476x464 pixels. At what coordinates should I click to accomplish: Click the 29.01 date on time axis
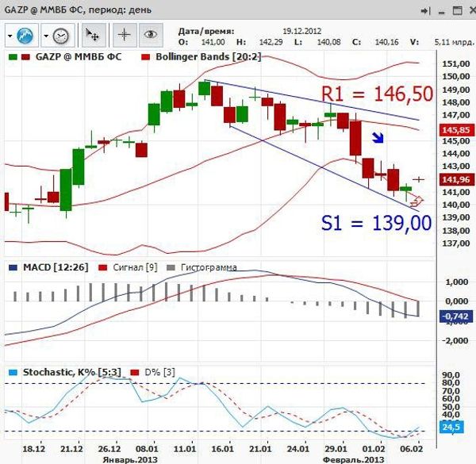click(336, 449)
